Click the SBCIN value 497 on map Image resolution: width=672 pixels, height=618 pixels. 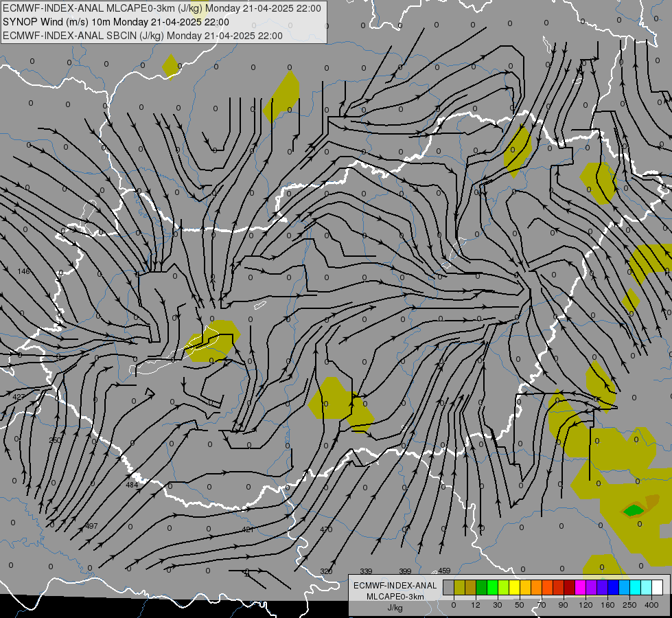[x=92, y=526]
